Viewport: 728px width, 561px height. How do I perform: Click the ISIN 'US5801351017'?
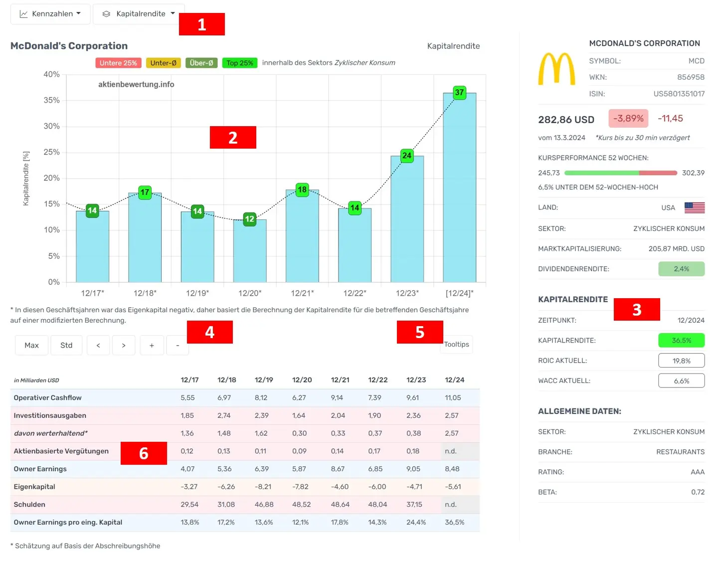click(x=679, y=94)
